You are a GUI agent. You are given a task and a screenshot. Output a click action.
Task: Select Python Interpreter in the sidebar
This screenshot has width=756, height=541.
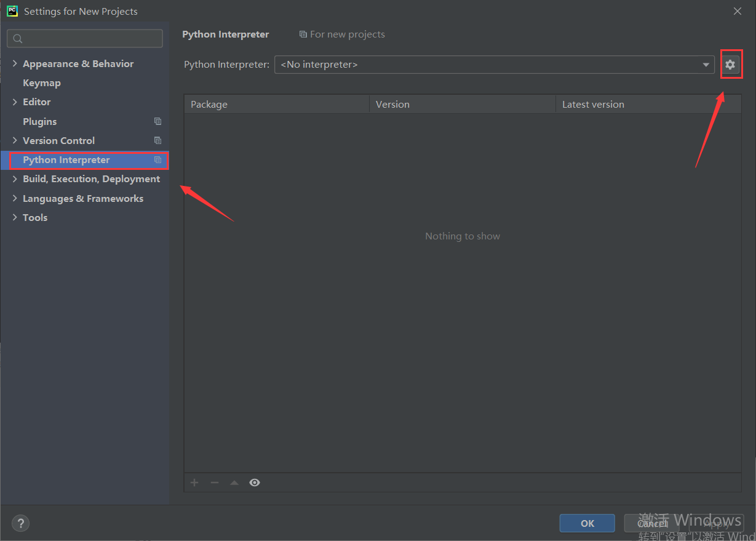click(84, 160)
